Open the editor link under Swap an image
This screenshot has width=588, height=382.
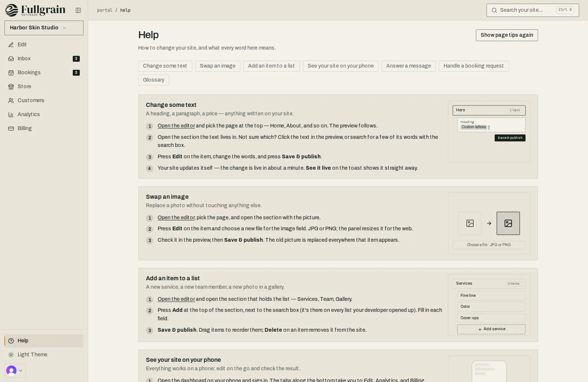click(x=176, y=217)
